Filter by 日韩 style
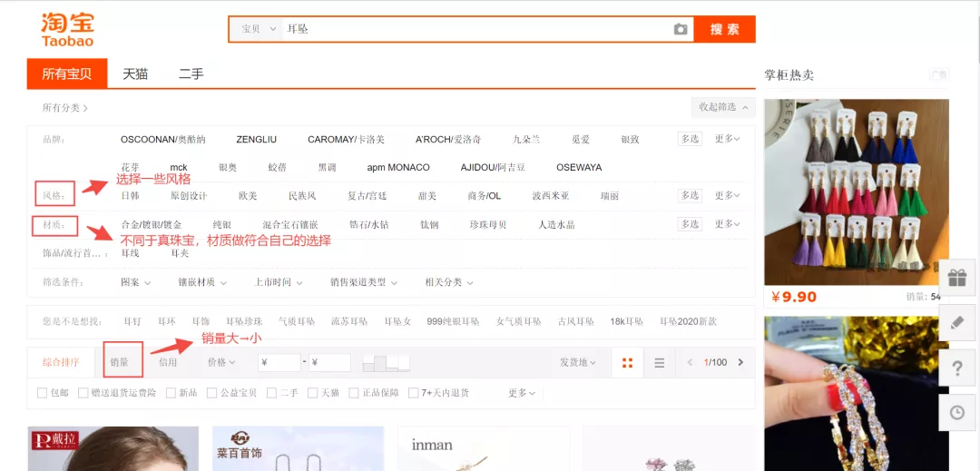This screenshot has width=980, height=471. (x=130, y=196)
